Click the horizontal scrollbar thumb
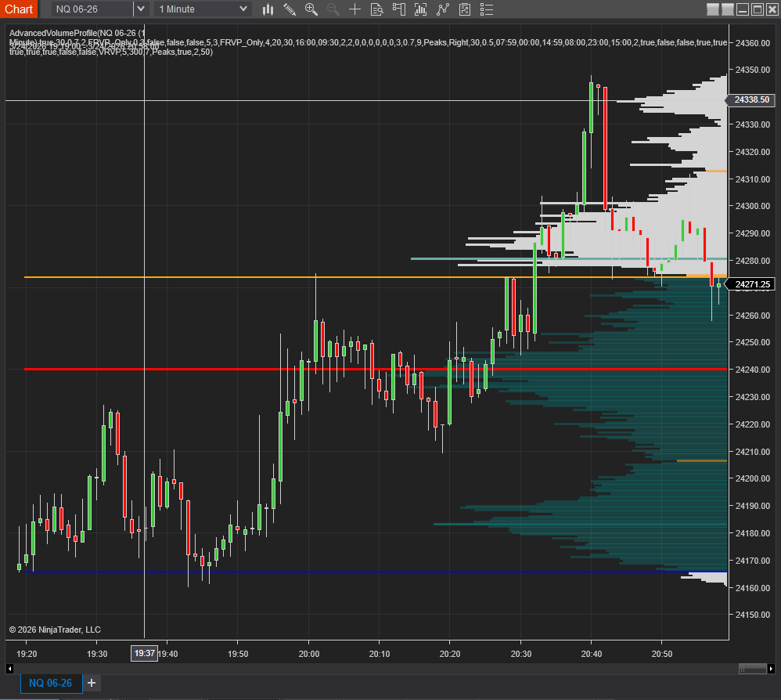The width and height of the screenshot is (781, 700). click(753, 669)
